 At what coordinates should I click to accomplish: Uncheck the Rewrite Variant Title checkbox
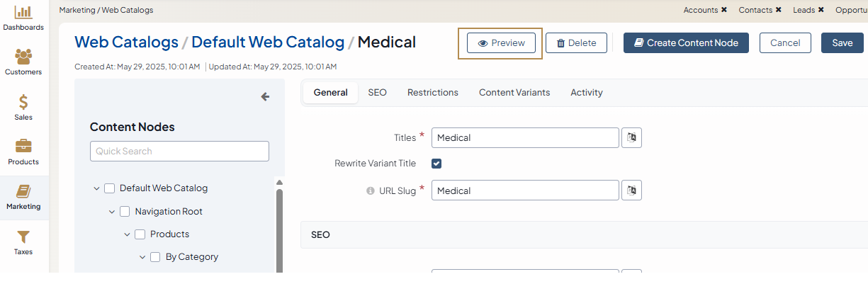pyautogui.click(x=436, y=164)
